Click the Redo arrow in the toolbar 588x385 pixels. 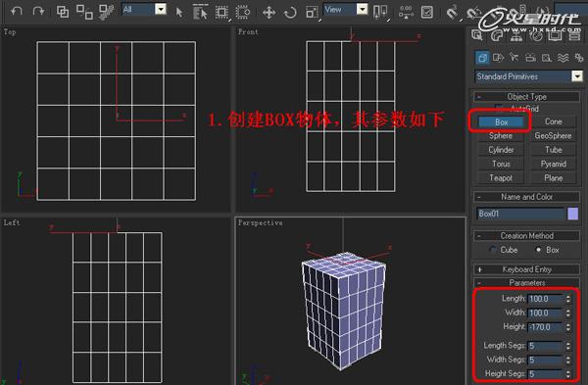38,11
